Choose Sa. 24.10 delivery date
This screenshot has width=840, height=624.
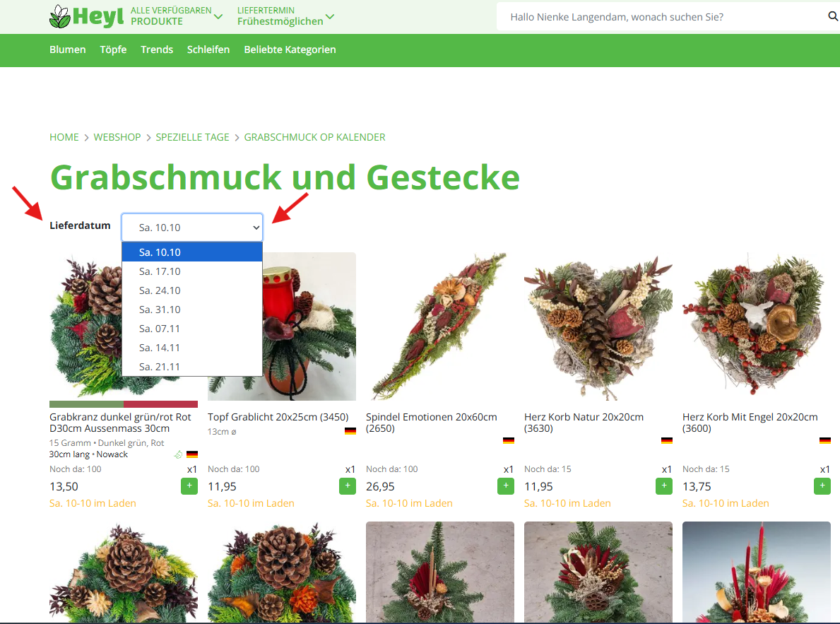pyautogui.click(x=192, y=290)
